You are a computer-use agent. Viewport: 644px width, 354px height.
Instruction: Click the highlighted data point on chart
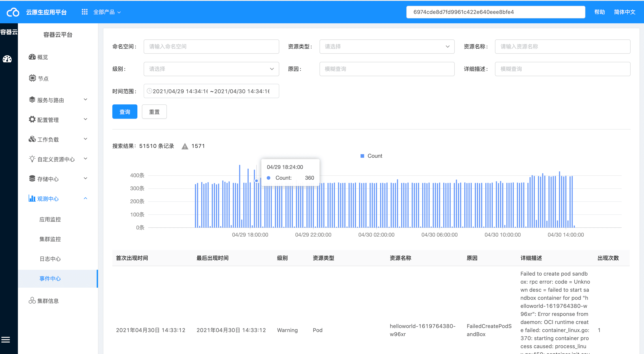point(256,181)
